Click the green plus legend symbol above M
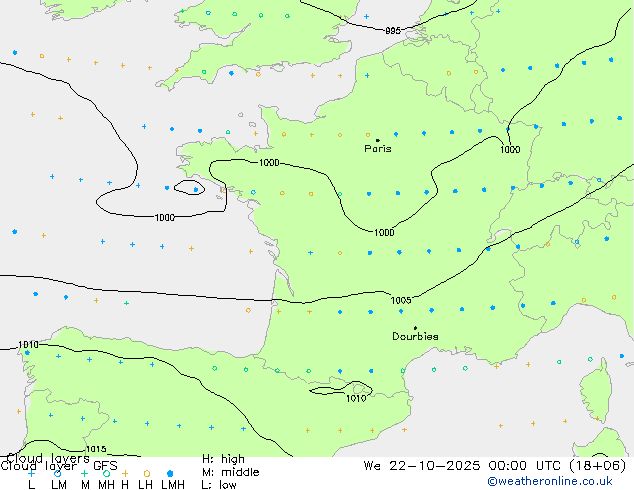The width and height of the screenshot is (634, 490). 84,473
